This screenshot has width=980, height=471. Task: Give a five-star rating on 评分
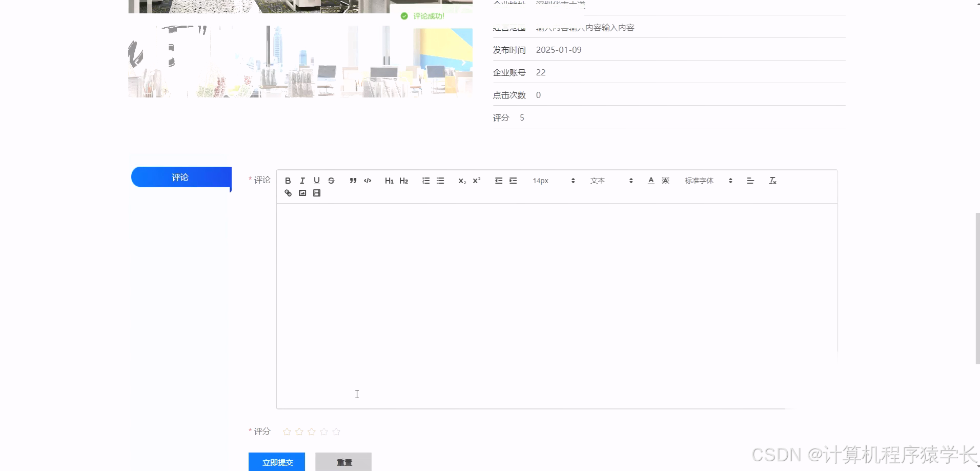336,431
